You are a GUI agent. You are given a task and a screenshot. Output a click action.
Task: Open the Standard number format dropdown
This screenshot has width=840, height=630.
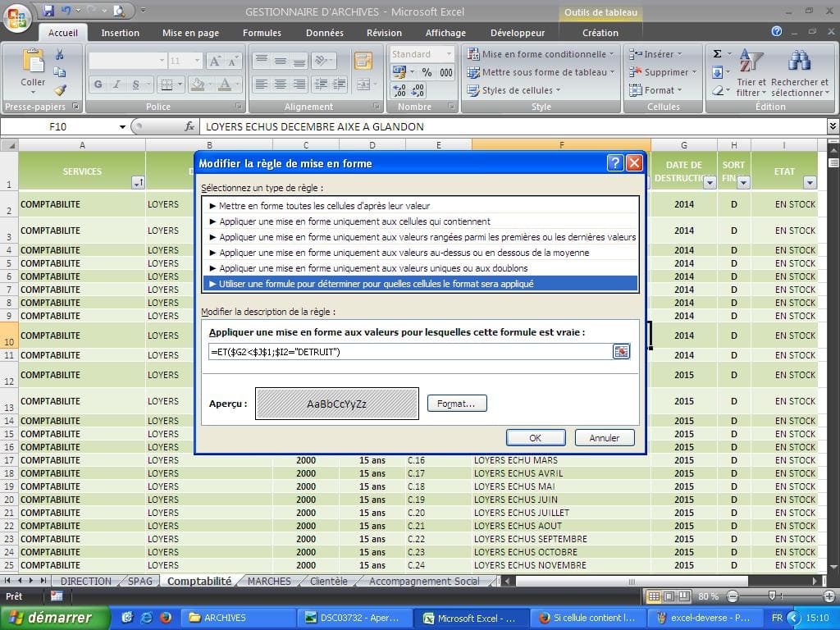point(449,54)
